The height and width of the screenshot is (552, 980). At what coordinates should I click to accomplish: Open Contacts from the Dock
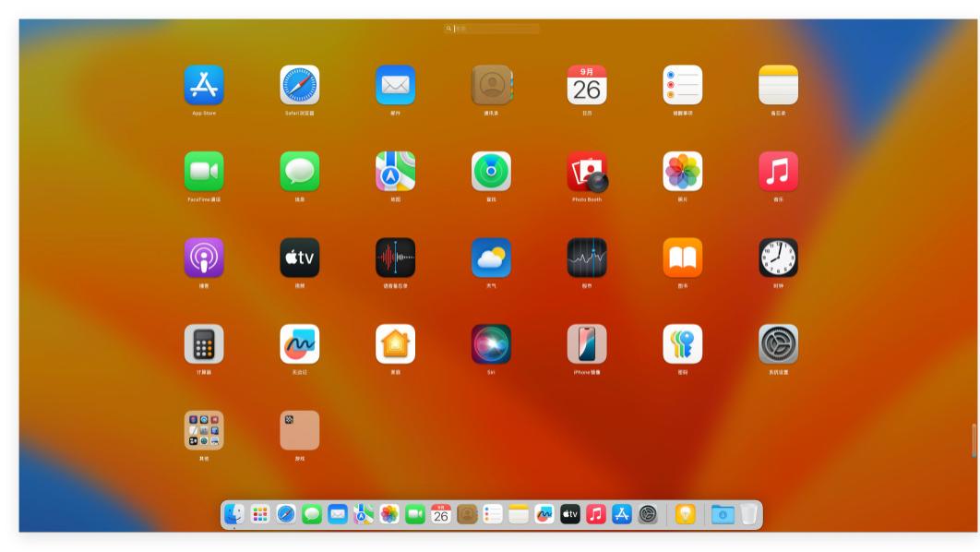(x=467, y=514)
